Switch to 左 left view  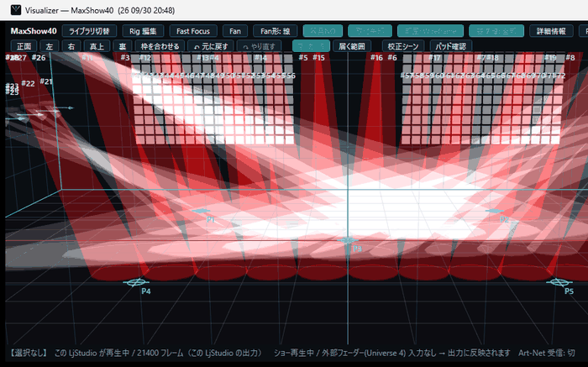[x=50, y=46]
